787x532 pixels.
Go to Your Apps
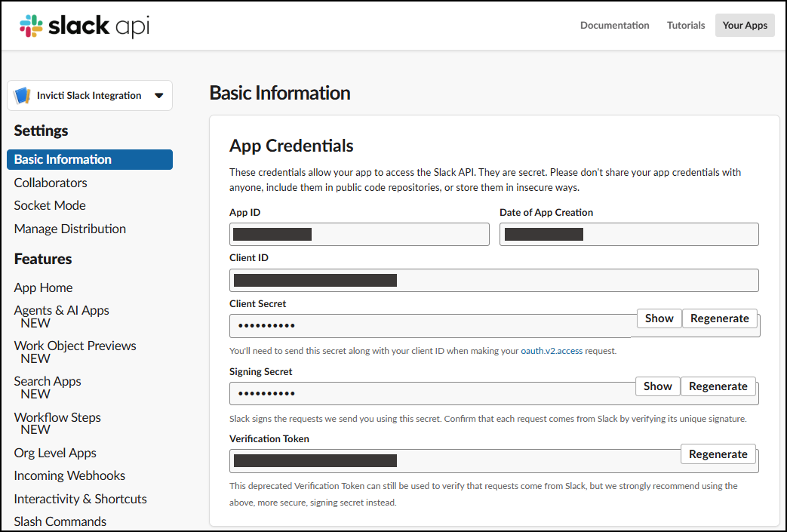click(745, 25)
